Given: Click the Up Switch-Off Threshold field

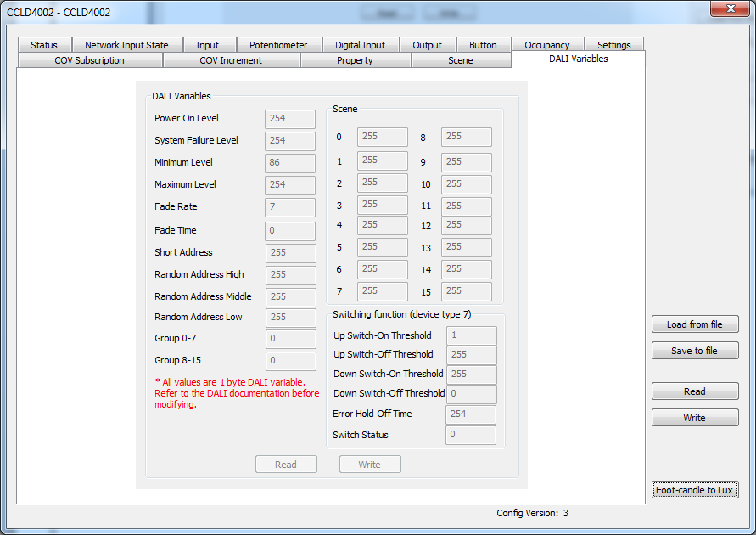Looking at the screenshot, I should [471, 355].
